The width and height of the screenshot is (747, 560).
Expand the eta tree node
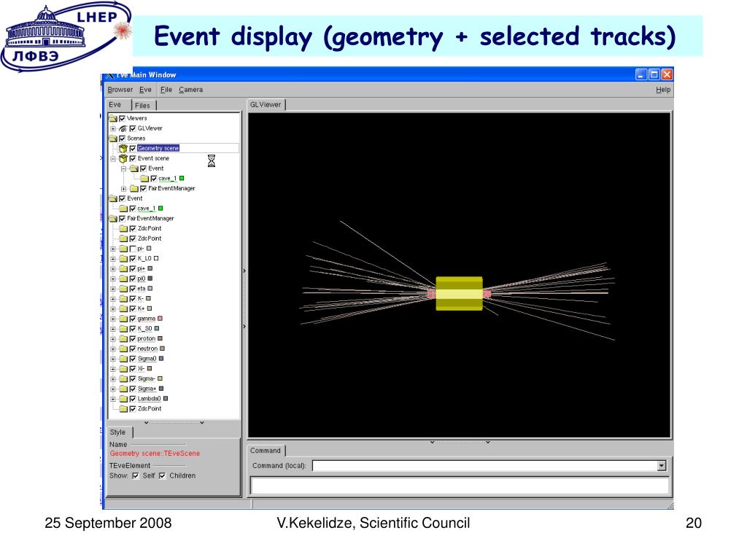coord(113,289)
